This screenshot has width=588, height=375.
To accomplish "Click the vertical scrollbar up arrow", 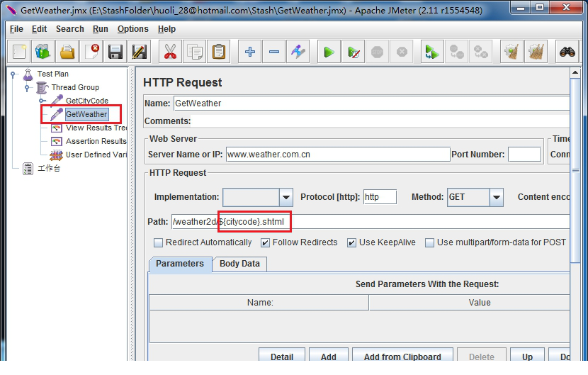I will [575, 73].
